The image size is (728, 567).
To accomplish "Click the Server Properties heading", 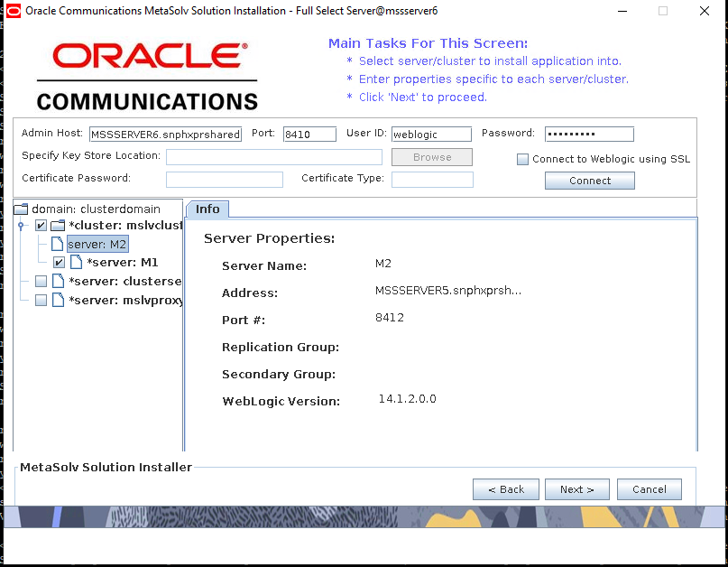I will coord(270,238).
